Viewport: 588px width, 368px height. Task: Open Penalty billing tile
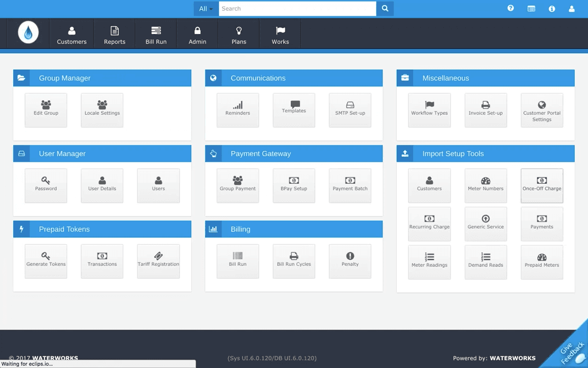[x=350, y=262]
